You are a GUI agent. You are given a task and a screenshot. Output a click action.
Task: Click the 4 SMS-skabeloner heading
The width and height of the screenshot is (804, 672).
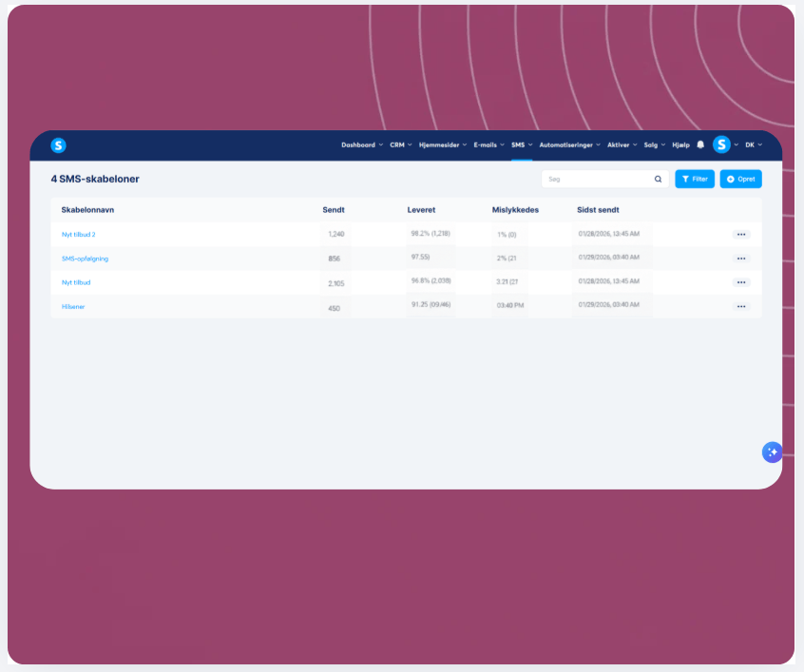(95, 179)
